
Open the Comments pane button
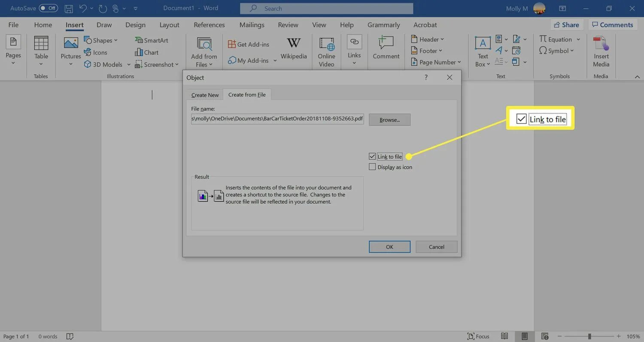point(612,25)
